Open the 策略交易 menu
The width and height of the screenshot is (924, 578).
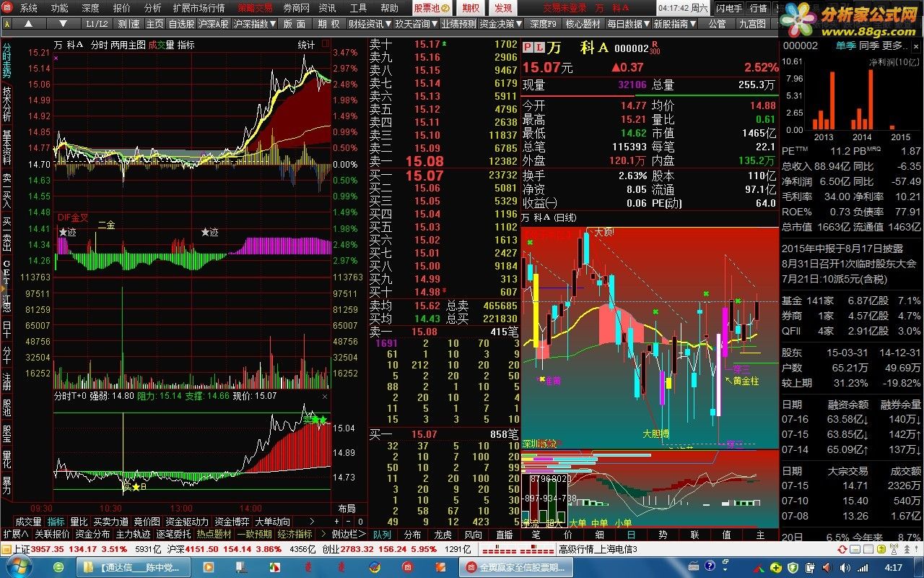255,8
